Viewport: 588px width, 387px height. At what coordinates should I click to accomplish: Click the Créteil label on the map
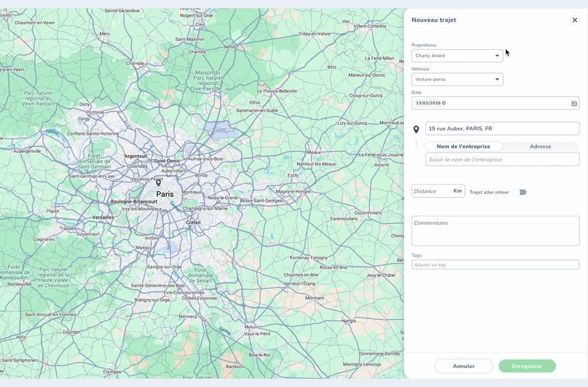[193, 223]
